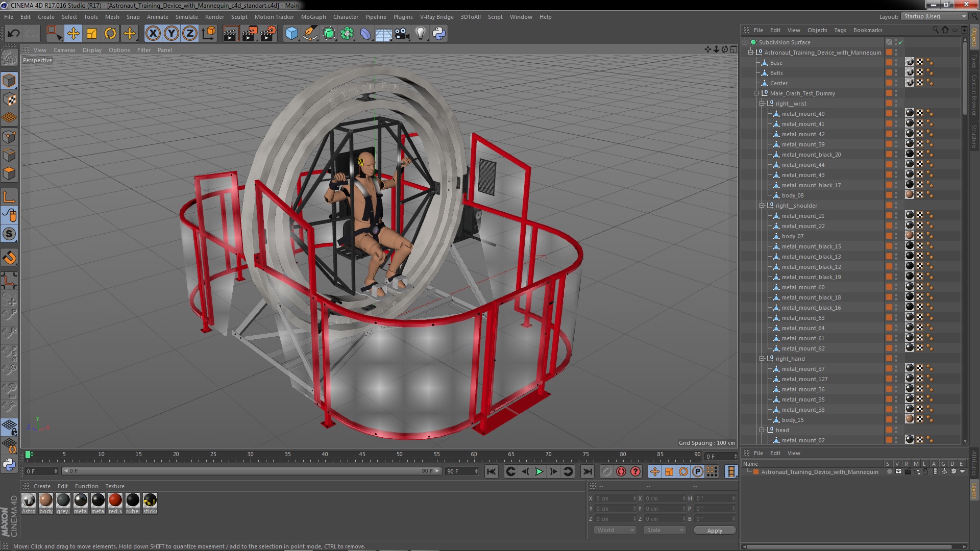Click the Python script icon in toolbar

click(439, 34)
